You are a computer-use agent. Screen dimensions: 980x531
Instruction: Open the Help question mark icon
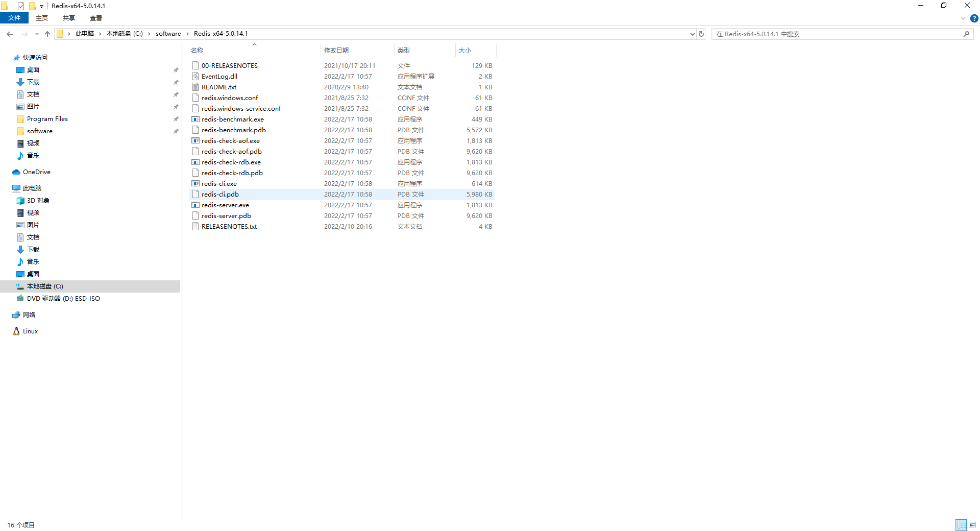pos(974,18)
